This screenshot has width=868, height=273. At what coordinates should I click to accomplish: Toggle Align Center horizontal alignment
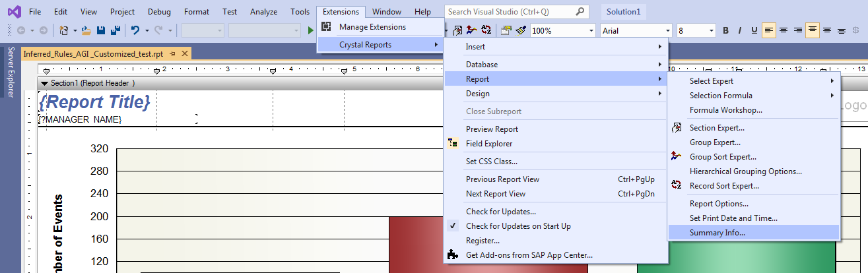pos(784,30)
